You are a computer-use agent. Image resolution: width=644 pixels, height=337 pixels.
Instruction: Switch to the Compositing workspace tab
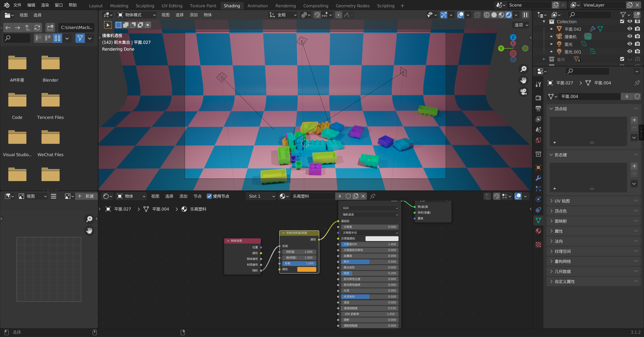[316, 6]
